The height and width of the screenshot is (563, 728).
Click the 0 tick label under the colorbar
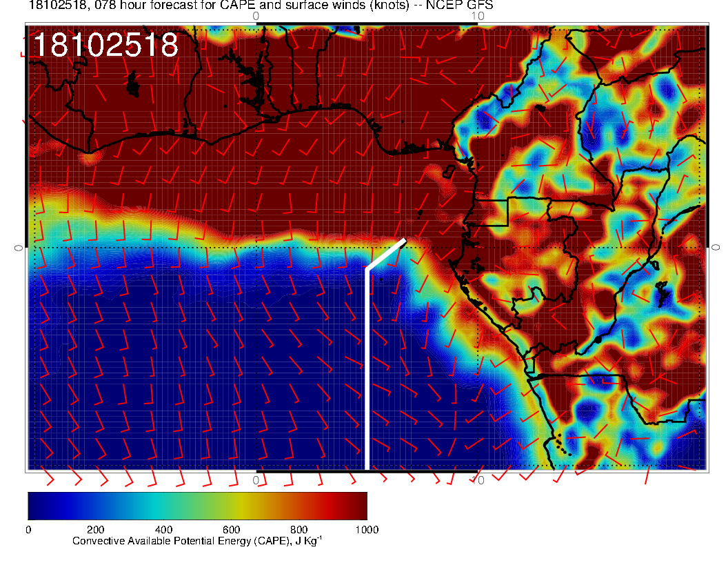pyautogui.click(x=28, y=530)
